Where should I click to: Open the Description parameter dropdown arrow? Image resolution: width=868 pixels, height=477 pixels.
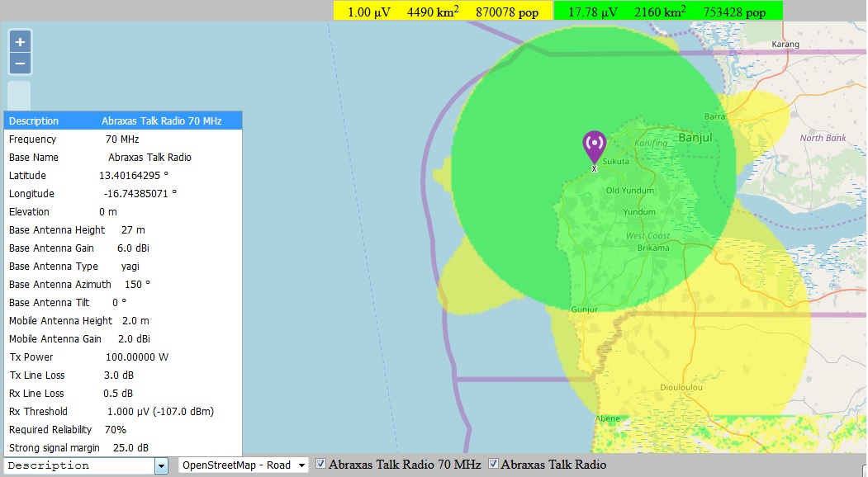pos(161,466)
